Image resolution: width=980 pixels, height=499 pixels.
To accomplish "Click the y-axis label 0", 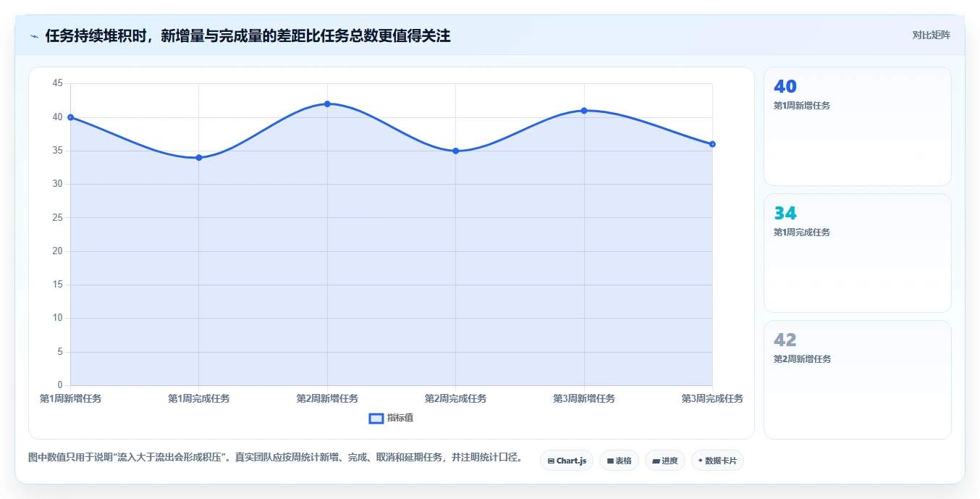I will [x=60, y=385].
